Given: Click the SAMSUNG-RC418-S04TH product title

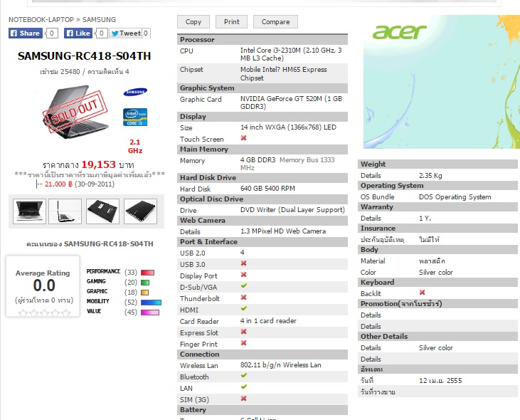Looking at the screenshot, I should click(x=84, y=56).
